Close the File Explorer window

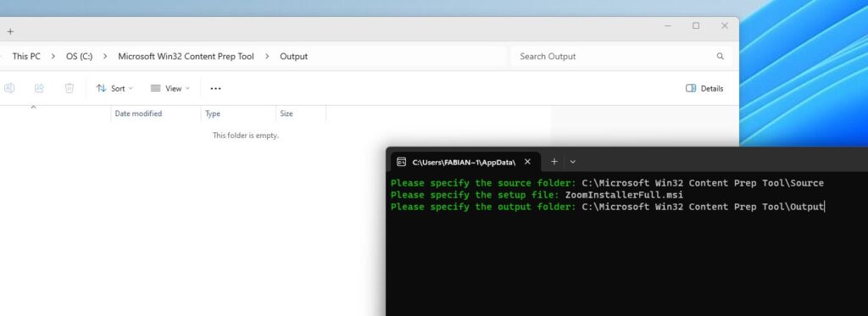[x=724, y=26]
